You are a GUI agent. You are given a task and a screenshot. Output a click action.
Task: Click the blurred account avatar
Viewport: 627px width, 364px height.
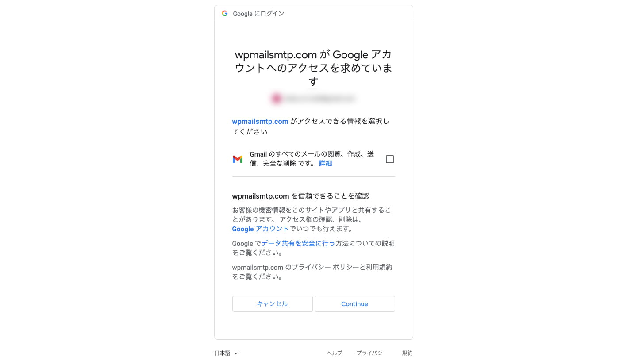(277, 99)
